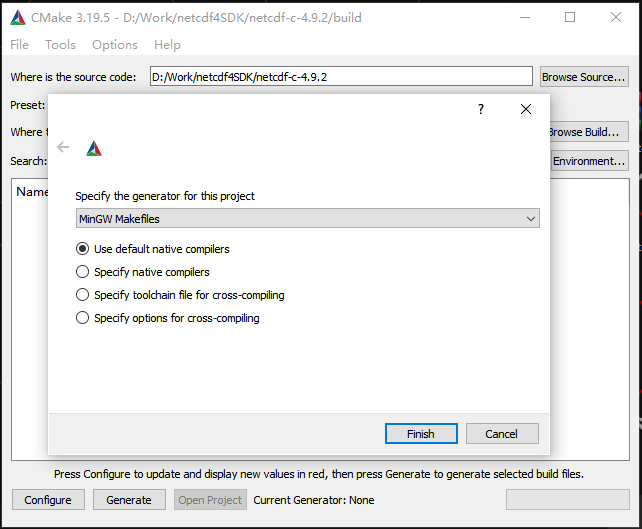Click 'Where is the source code:' label
Screen dimensions: 642x529
73,77
